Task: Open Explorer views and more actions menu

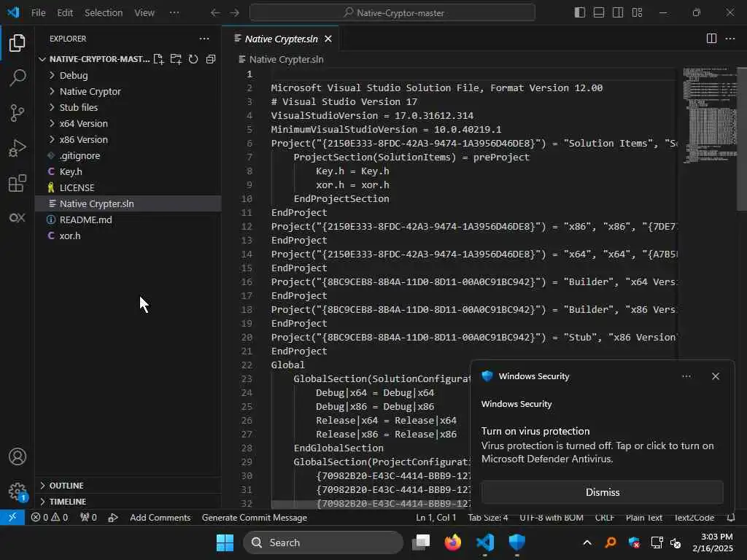Action: point(204,39)
